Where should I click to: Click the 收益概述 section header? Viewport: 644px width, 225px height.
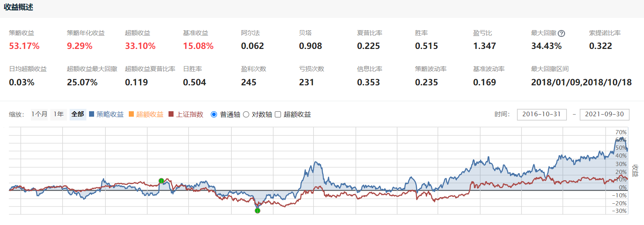point(19,8)
